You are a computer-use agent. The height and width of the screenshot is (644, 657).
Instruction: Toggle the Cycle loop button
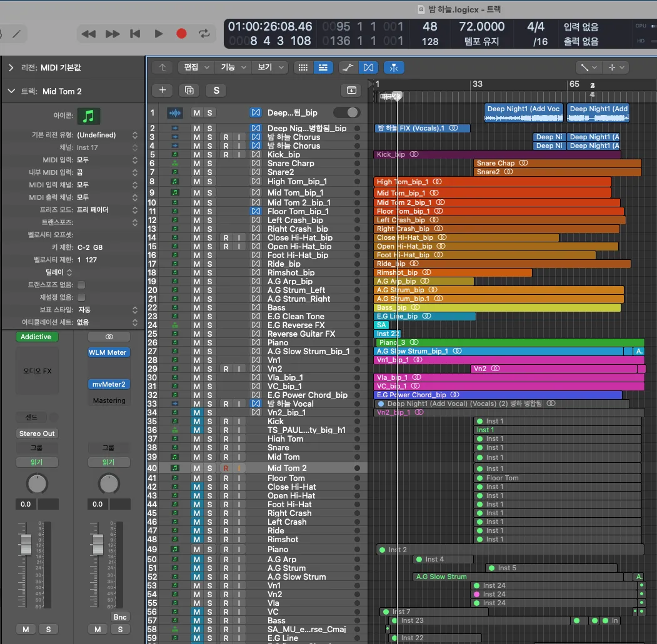click(204, 34)
